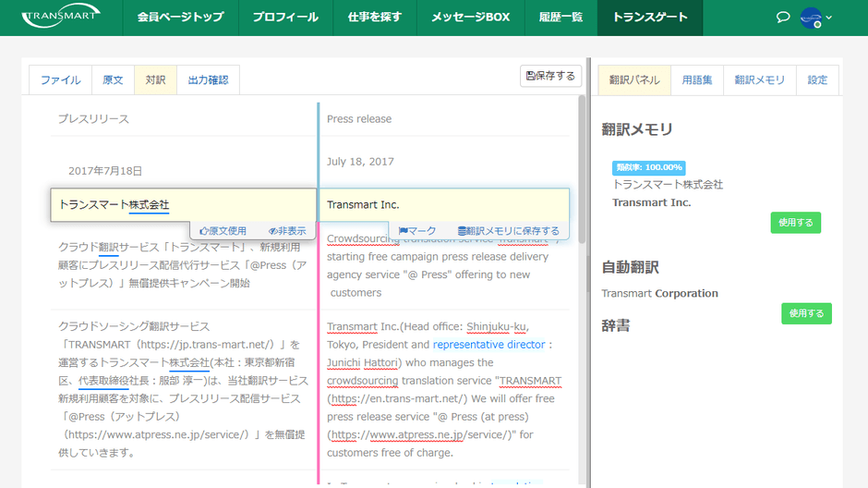The height and width of the screenshot is (488, 868).
Task: Open the 用語集 glossary tab
Action: [x=696, y=80]
